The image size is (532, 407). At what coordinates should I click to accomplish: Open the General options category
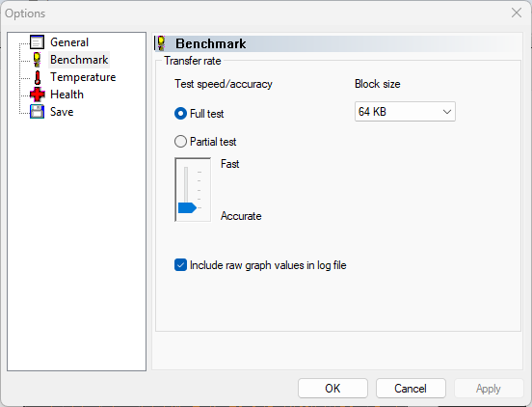[x=69, y=42]
